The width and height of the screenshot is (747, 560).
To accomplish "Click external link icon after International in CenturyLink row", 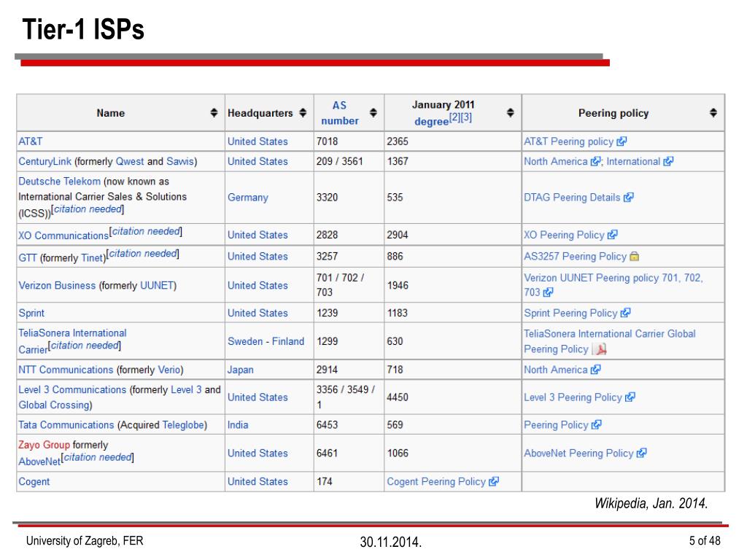I will [668, 161].
